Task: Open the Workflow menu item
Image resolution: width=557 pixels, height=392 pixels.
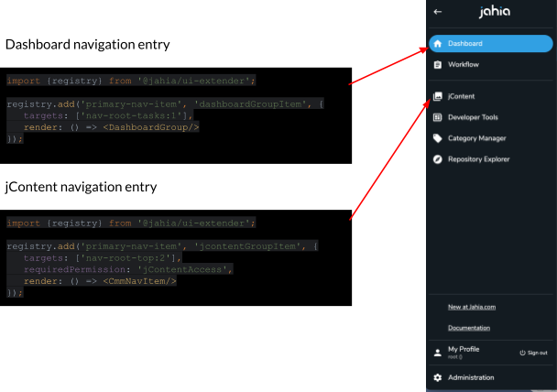Action: tap(491, 65)
